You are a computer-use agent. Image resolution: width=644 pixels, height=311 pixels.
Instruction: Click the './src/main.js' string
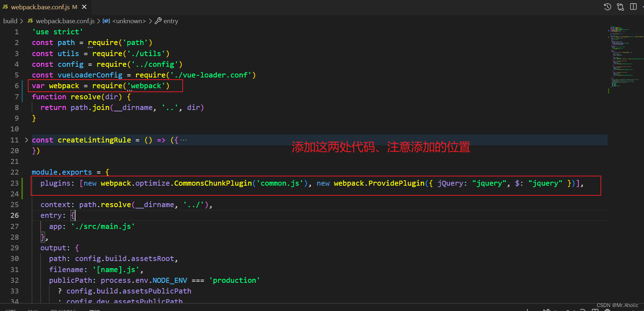pyautogui.click(x=103, y=226)
